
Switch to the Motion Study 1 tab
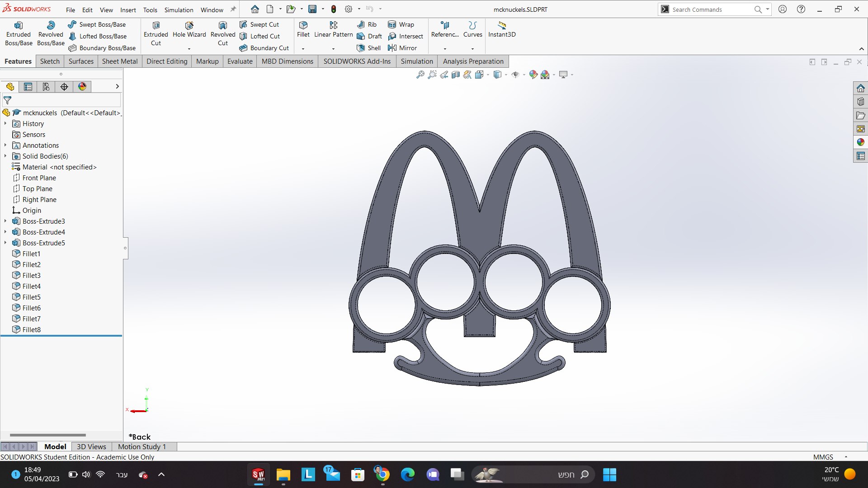(x=142, y=446)
